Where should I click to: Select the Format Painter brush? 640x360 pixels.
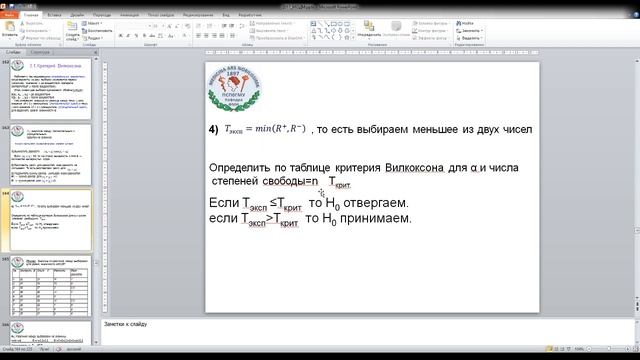(40, 38)
